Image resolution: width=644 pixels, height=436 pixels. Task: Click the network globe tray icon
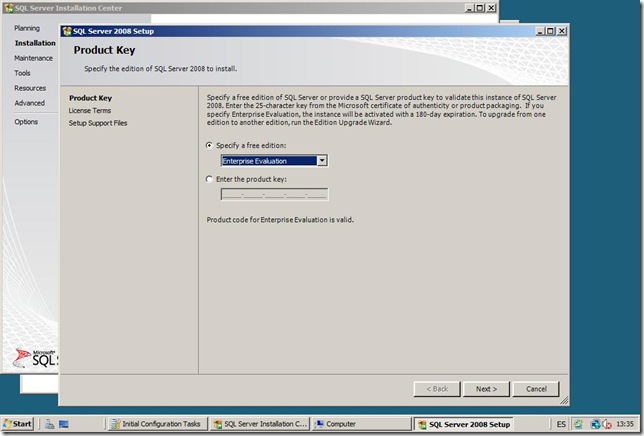[x=595, y=424]
